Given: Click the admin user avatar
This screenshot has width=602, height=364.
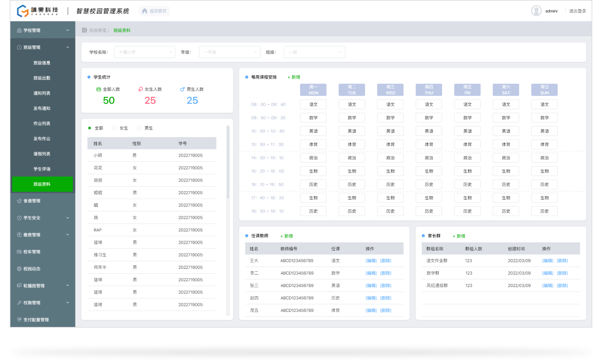Looking at the screenshot, I should coord(536,11).
